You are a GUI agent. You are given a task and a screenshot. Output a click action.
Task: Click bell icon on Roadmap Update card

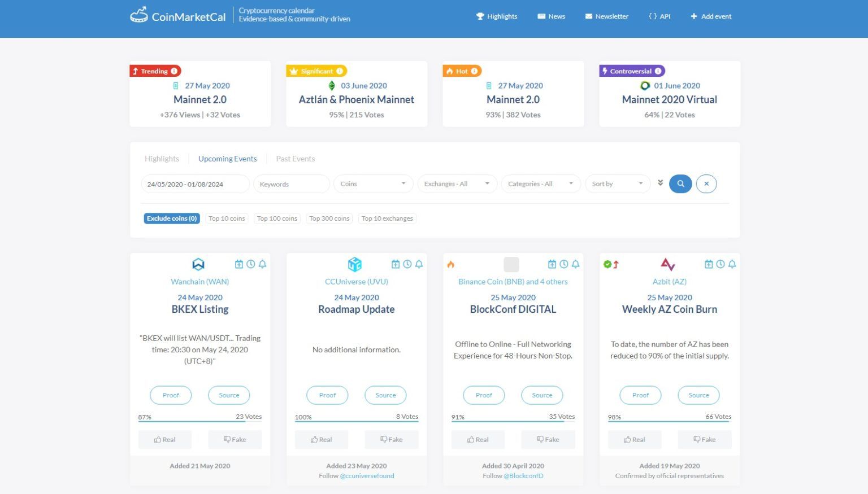pos(419,264)
